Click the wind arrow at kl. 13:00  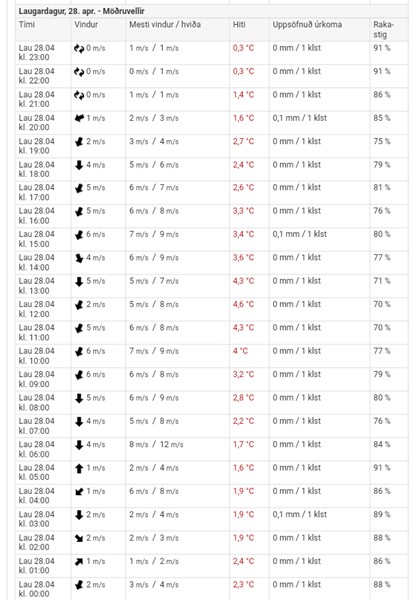click(79, 282)
